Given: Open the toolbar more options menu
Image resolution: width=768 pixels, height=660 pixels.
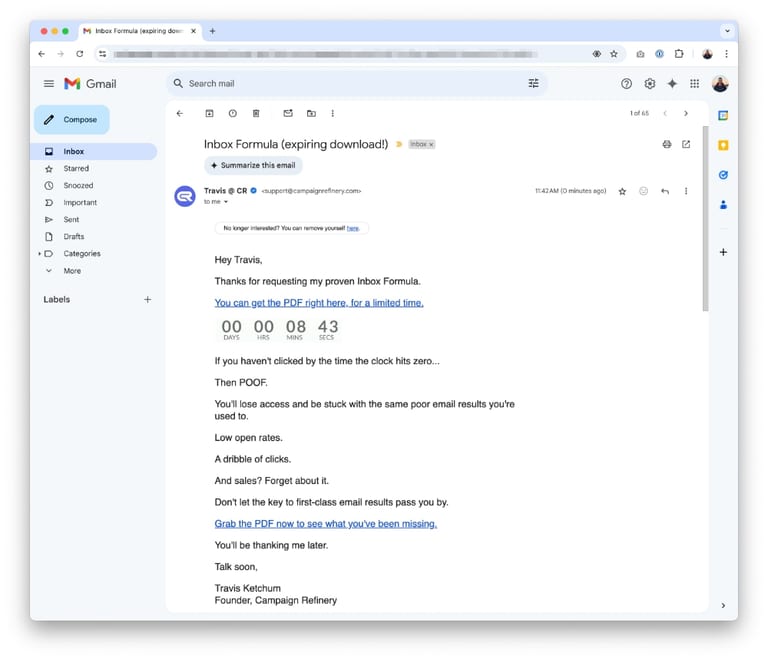Looking at the screenshot, I should [x=333, y=114].
